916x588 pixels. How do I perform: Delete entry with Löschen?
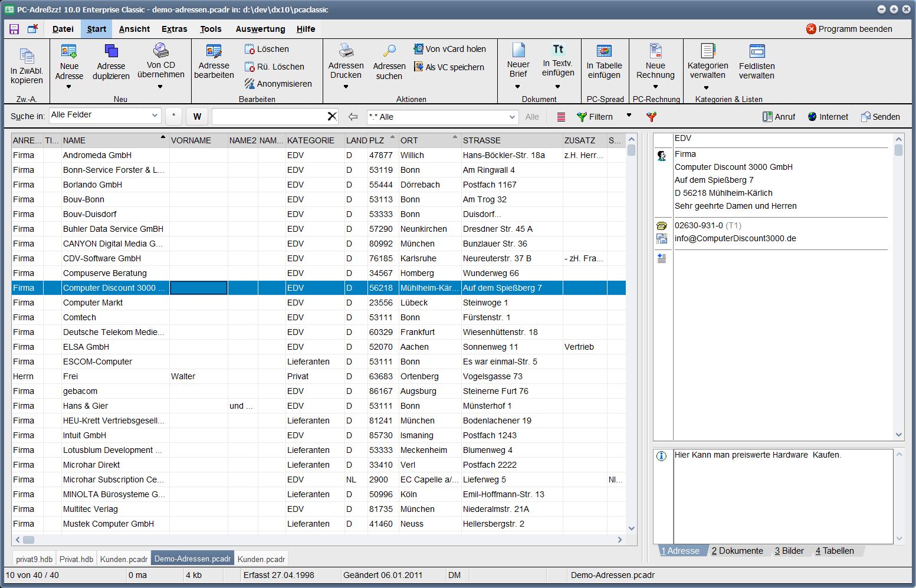267,49
